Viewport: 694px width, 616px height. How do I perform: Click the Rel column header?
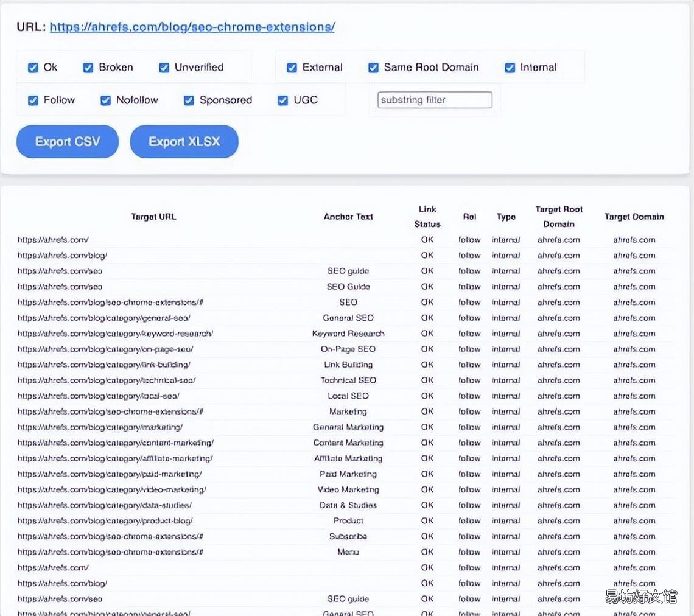469,217
